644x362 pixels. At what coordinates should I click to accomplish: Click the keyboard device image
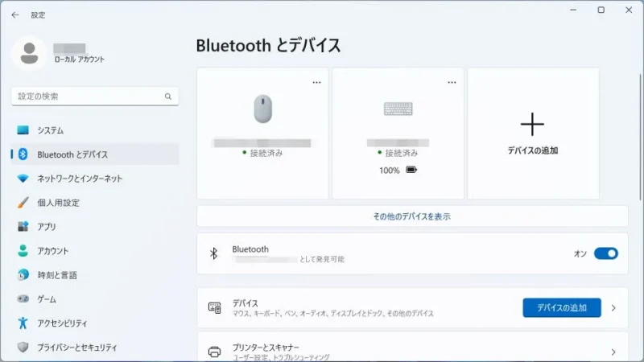point(398,109)
